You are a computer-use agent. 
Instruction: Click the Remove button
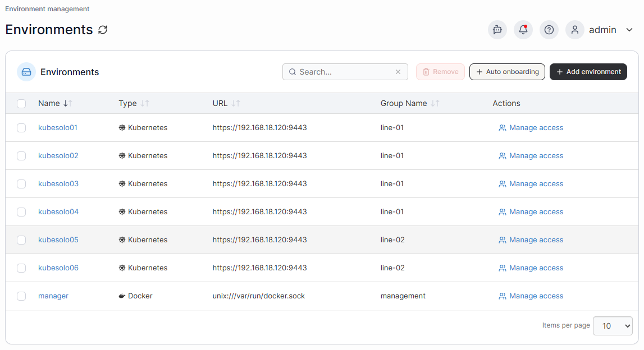click(x=440, y=72)
